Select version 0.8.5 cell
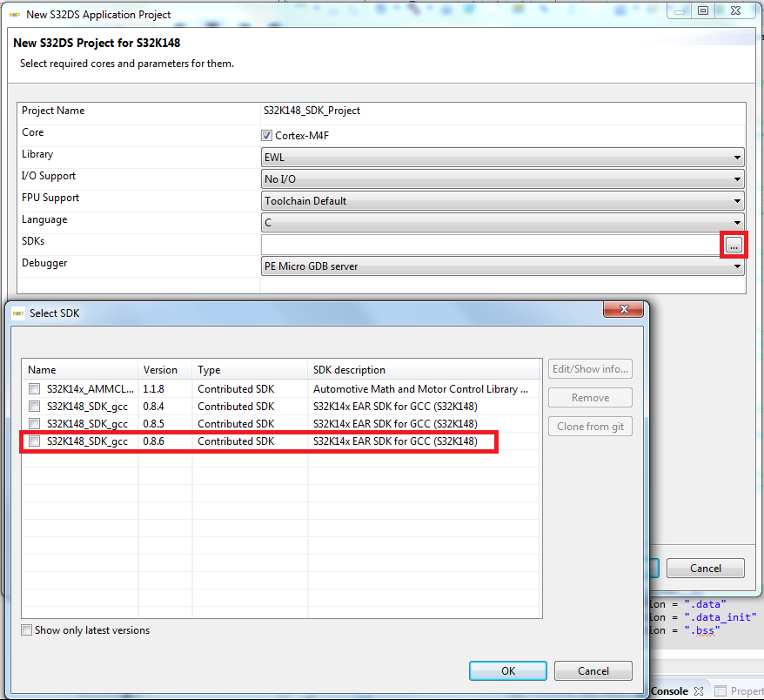Screen dimensions: 764x700 tap(153, 424)
